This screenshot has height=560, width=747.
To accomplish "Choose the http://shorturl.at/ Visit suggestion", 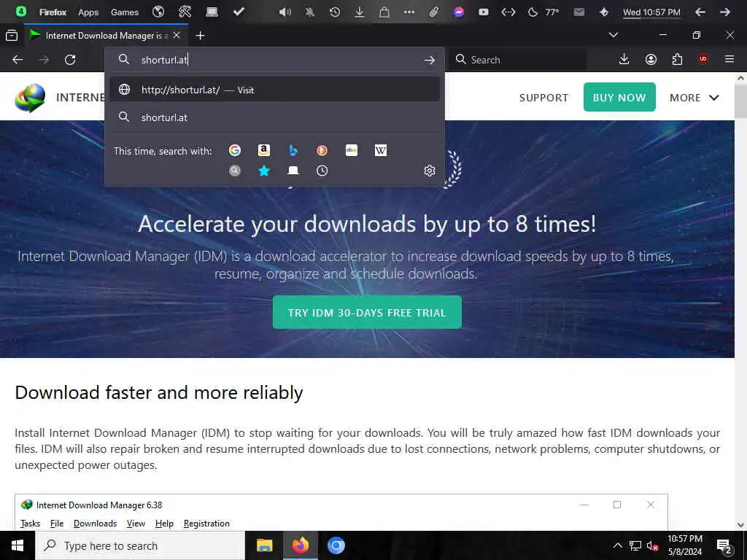I will pos(274,90).
